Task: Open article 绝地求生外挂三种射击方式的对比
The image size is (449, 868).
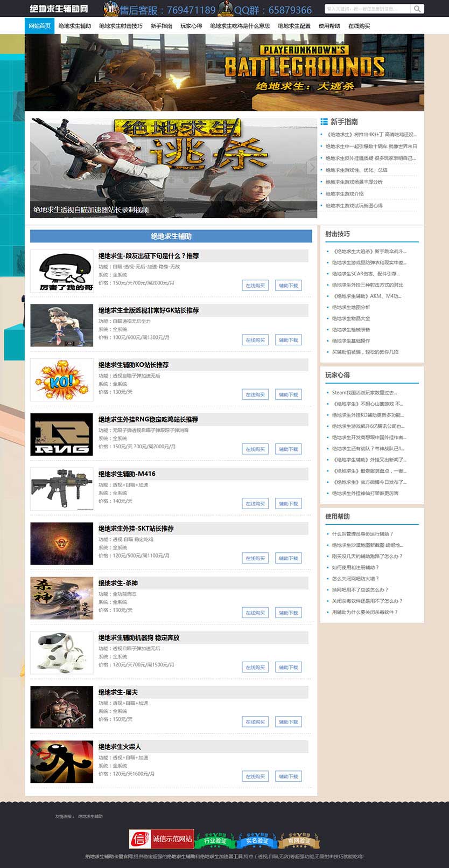Action: click(368, 285)
